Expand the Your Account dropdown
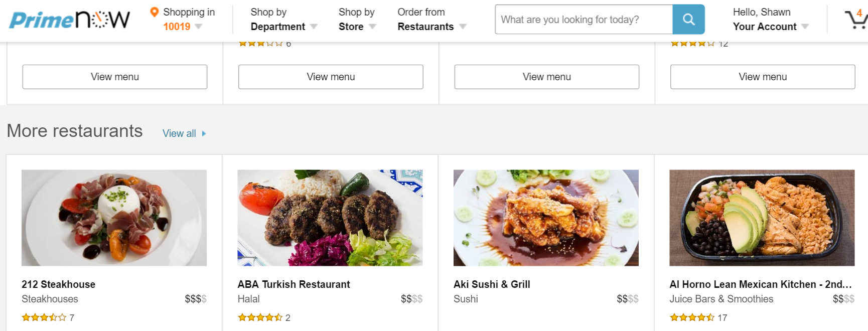Viewport: 868px width, 331px height. point(770,26)
